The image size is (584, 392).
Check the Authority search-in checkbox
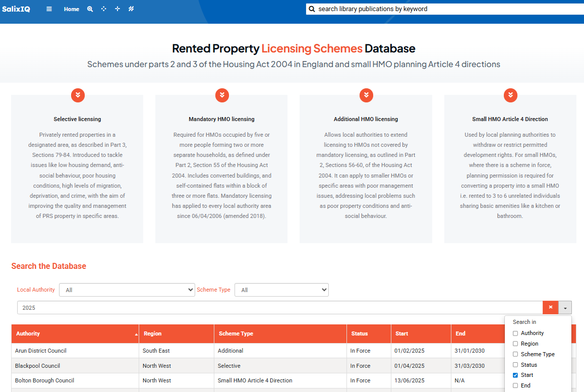(x=515, y=333)
